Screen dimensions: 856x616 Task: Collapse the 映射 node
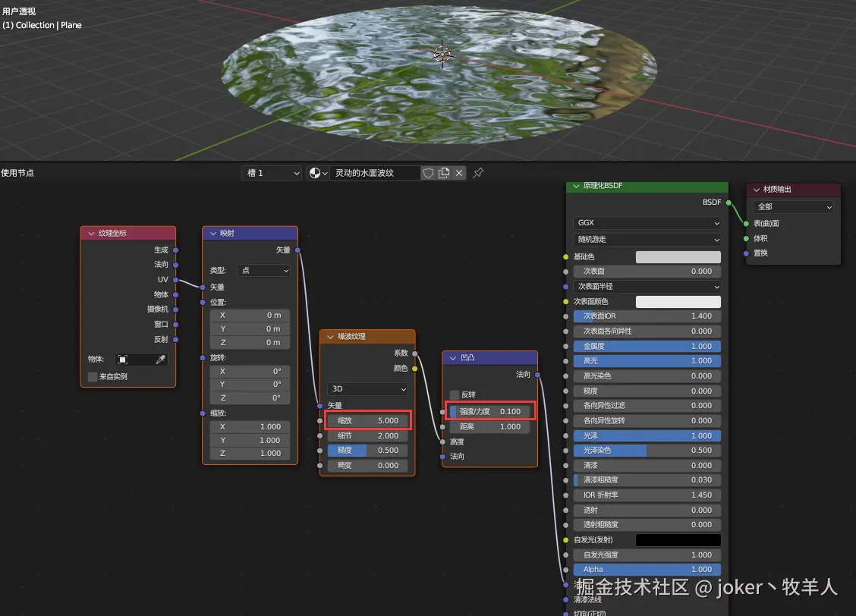pos(213,234)
